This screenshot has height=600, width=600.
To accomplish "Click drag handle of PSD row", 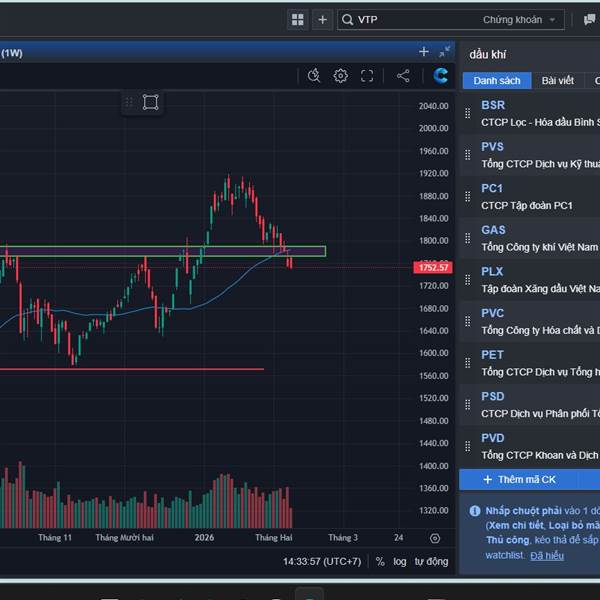I will [x=468, y=405].
